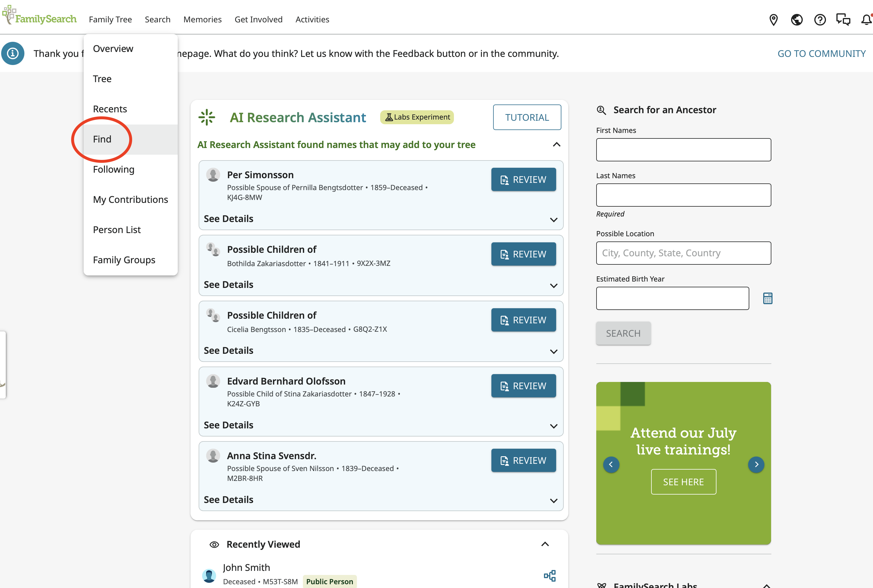Click children icon beside Bothilda Zakariasdotter

213,249
